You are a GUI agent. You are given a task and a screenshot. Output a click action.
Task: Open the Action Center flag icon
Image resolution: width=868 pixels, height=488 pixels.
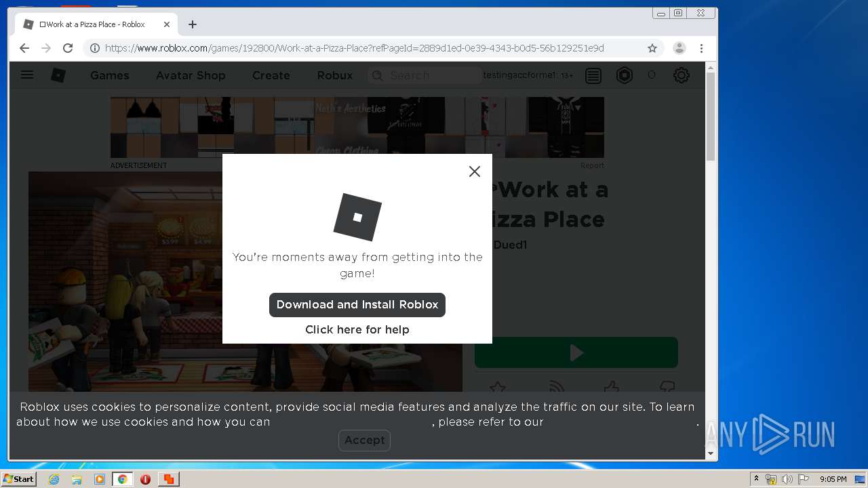coord(804,479)
